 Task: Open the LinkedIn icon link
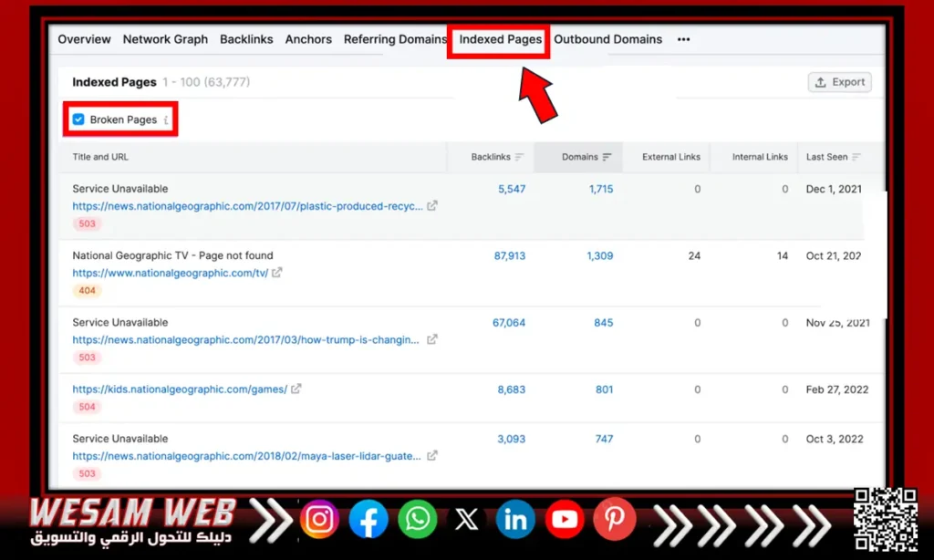tap(515, 520)
